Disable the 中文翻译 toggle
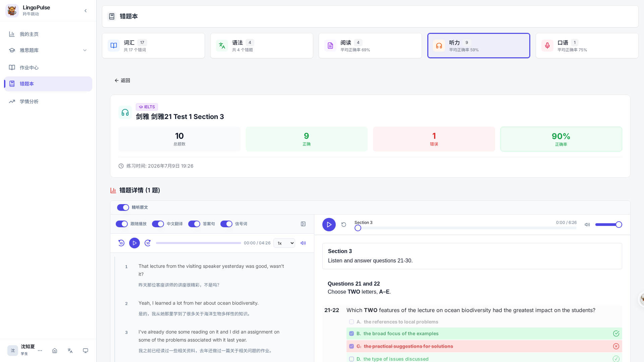The height and width of the screenshot is (362, 644). pos(158,224)
